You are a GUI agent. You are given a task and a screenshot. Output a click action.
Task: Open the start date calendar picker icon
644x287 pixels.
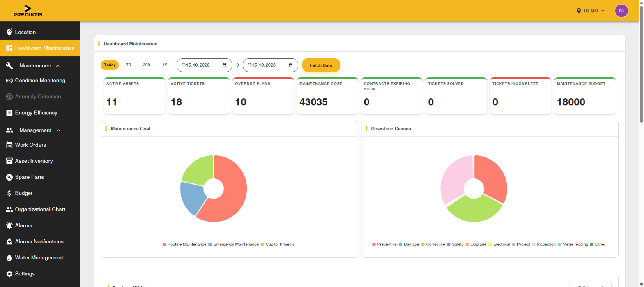225,65
